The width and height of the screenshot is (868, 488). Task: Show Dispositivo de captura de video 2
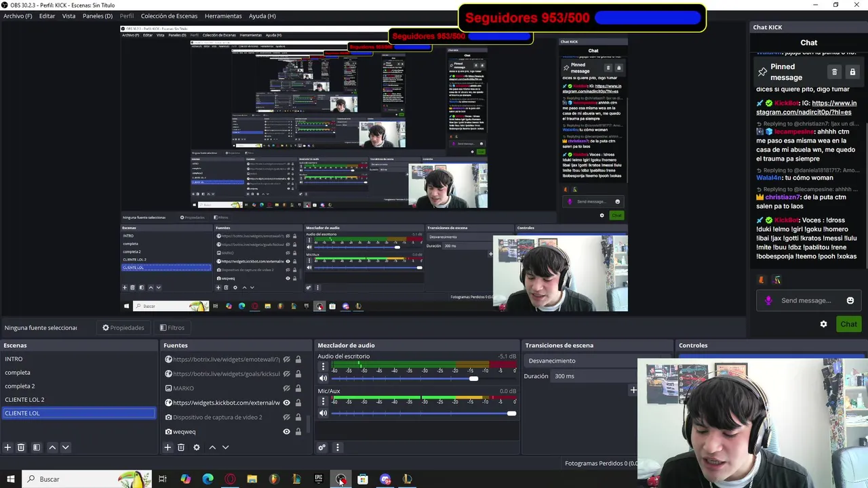pos(286,417)
